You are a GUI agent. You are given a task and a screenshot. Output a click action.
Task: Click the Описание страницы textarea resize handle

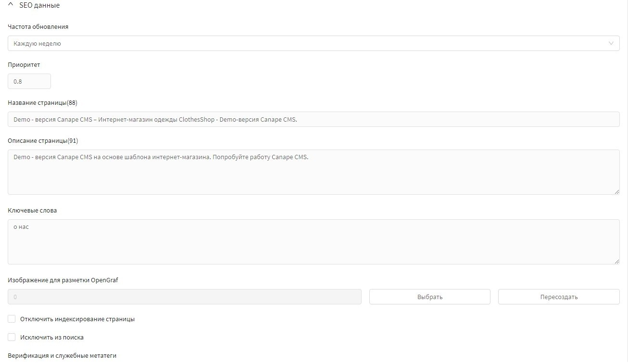616,191
